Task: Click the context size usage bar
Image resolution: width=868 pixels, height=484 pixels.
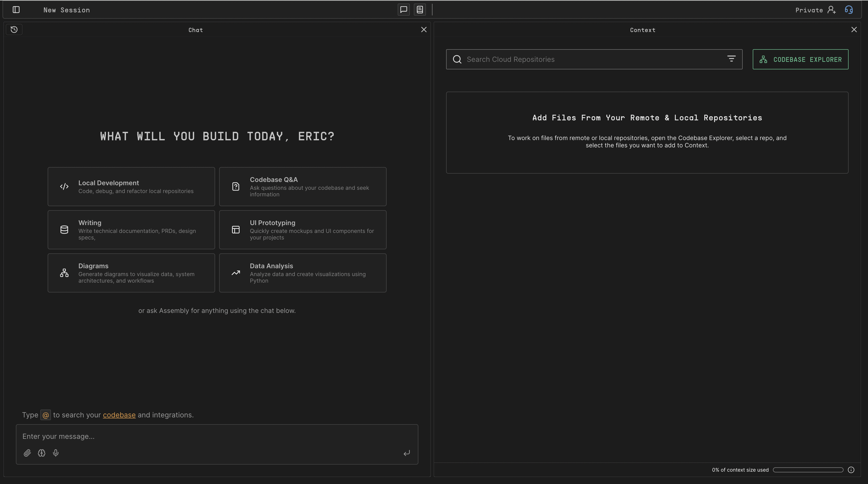Action: coord(808,470)
